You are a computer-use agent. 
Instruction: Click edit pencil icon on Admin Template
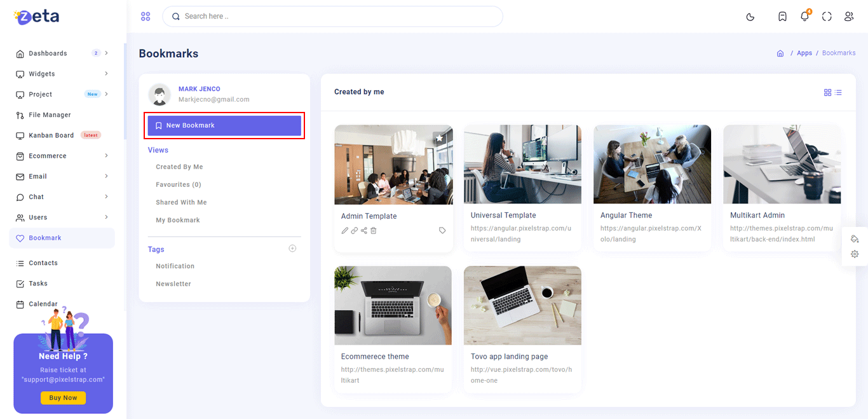(x=345, y=231)
